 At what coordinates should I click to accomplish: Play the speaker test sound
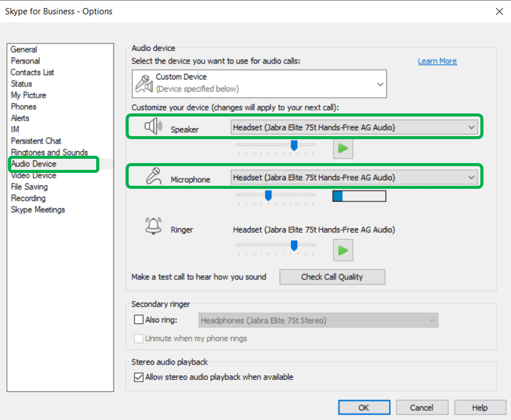coord(343,148)
